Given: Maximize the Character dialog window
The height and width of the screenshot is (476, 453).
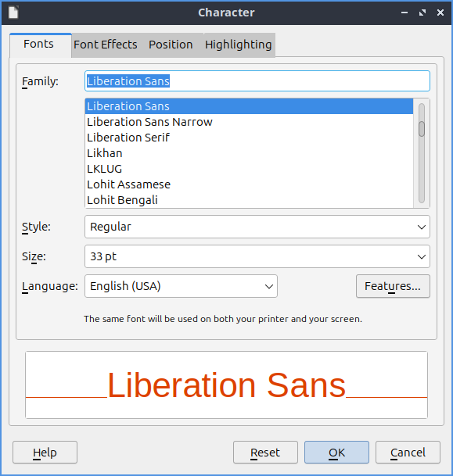Looking at the screenshot, I should (x=422, y=13).
